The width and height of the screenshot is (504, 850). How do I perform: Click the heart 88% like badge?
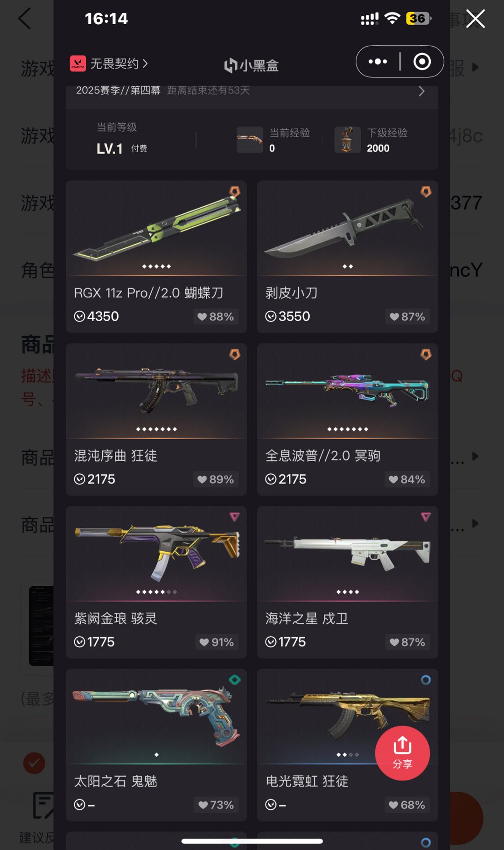(216, 316)
